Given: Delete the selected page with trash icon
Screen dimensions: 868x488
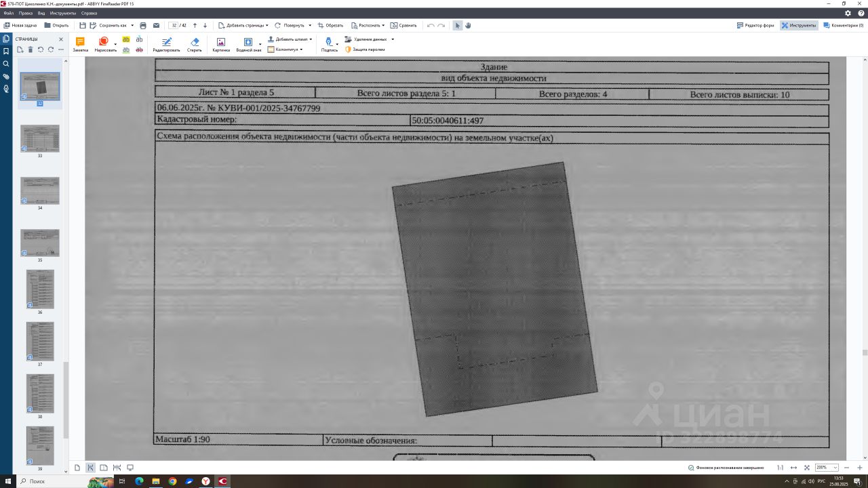Looking at the screenshot, I should (31, 49).
